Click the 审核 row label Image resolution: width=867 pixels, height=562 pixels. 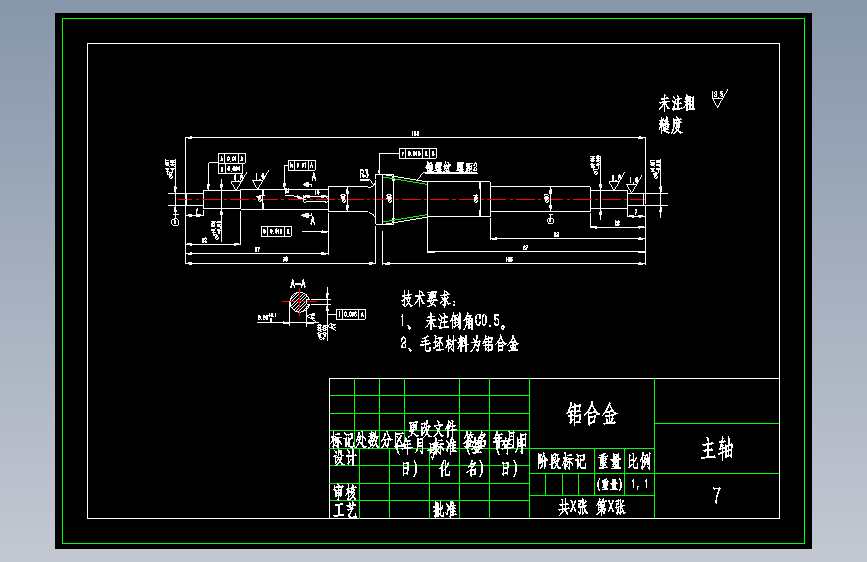click(345, 492)
